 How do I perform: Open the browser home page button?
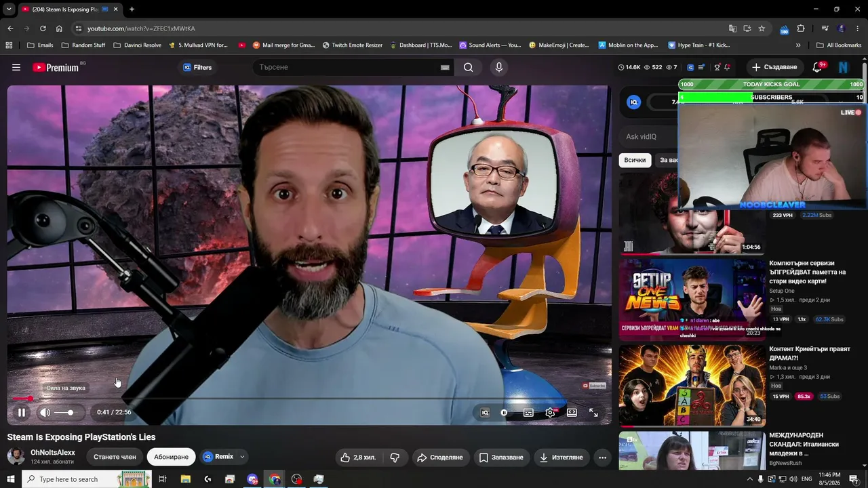click(59, 28)
